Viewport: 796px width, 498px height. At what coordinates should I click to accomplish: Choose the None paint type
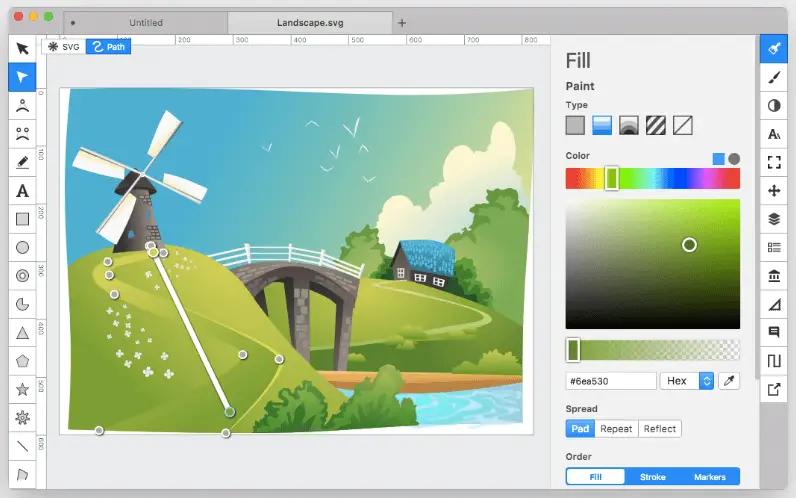(683, 125)
